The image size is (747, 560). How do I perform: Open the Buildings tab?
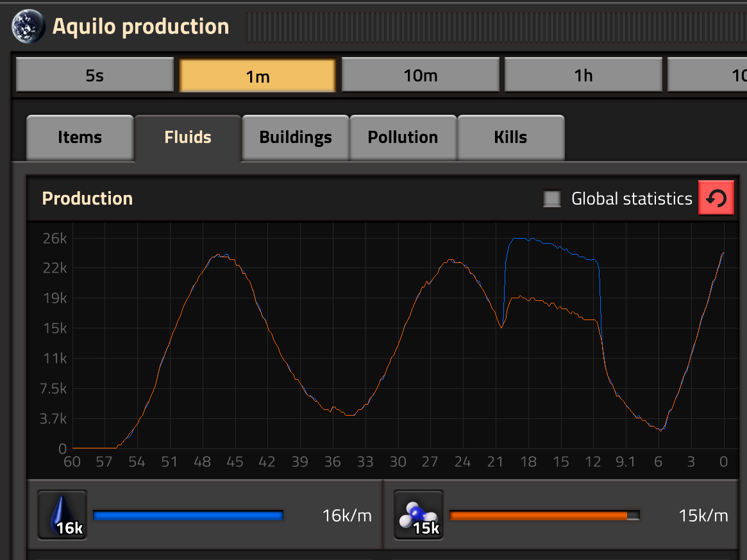(296, 137)
